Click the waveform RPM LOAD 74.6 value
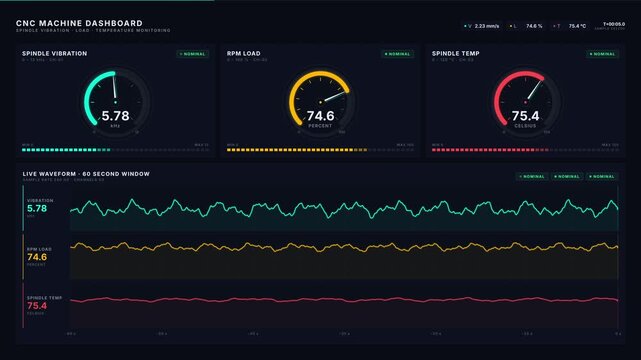This screenshot has width=641, height=360. tap(37, 257)
